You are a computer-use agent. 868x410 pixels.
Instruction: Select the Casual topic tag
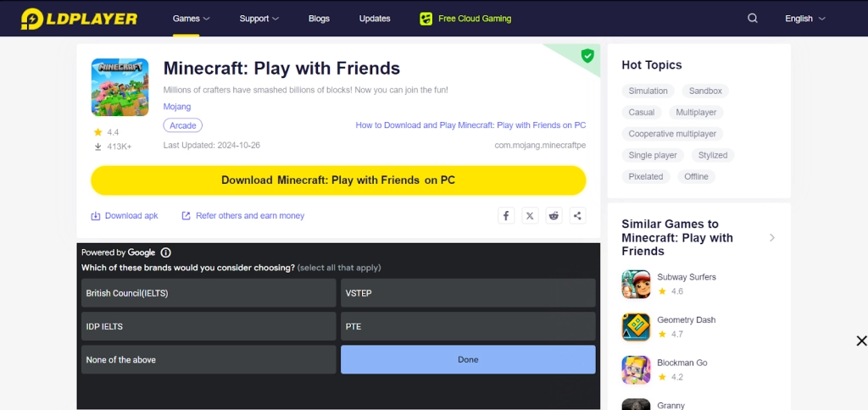(642, 113)
